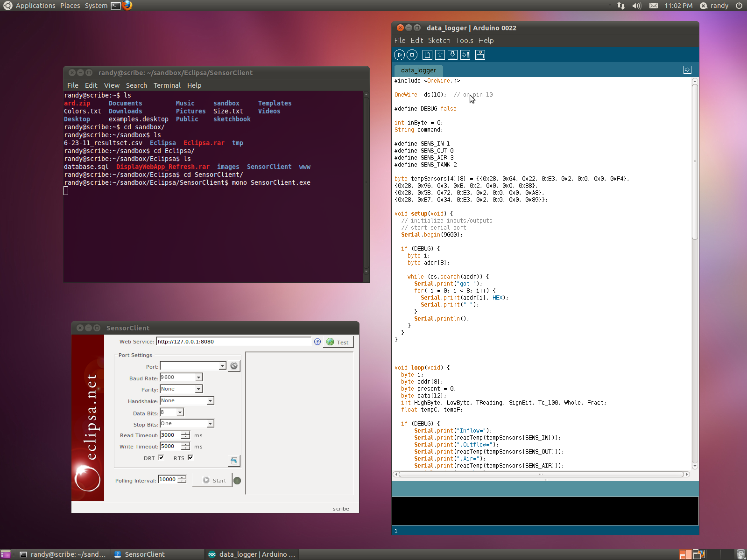
Task: Click the Open sketch arrow-up icon
Action: click(x=440, y=55)
